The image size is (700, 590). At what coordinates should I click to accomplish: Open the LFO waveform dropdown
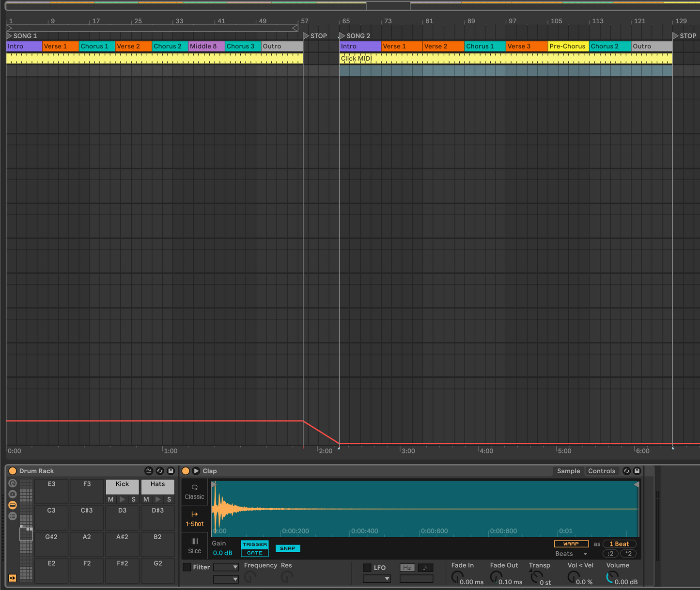coord(376,578)
